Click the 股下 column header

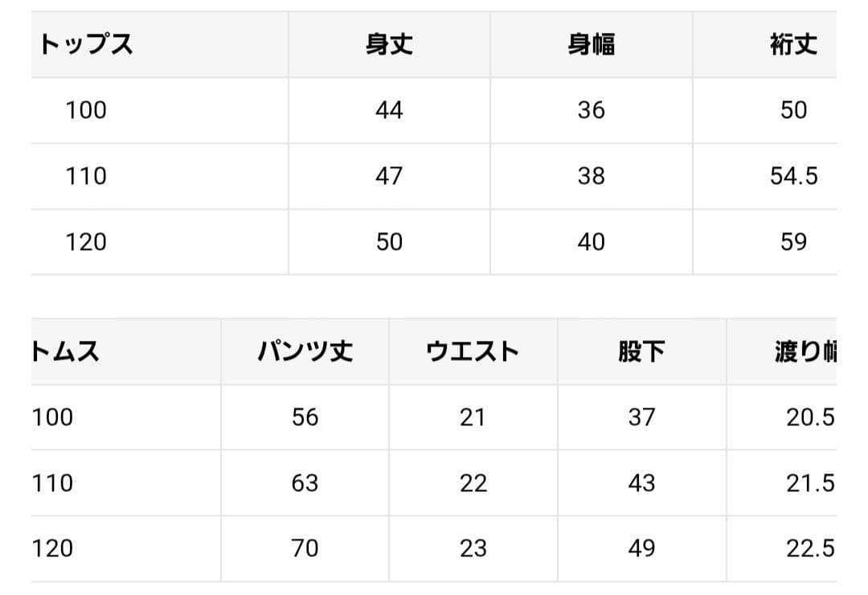pos(641,351)
